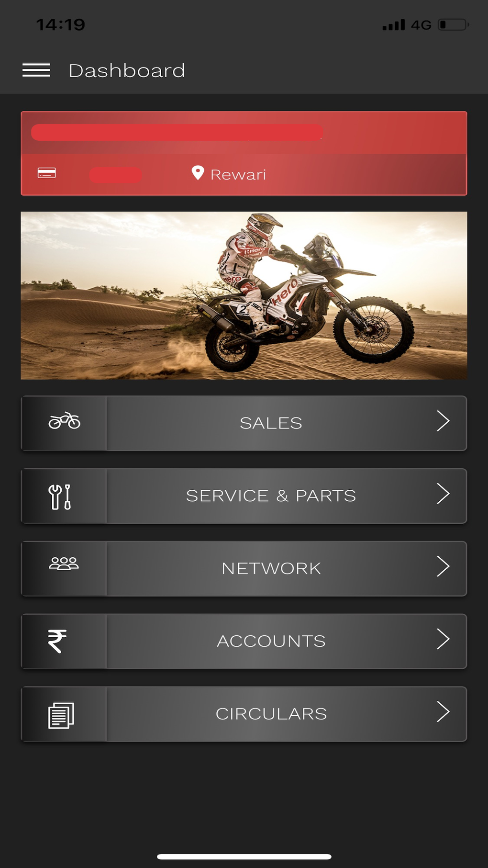This screenshot has height=868, width=488.
Task: Tap the motorcycle icon beside Sales
Action: pyautogui.click(x=64, y=421)
